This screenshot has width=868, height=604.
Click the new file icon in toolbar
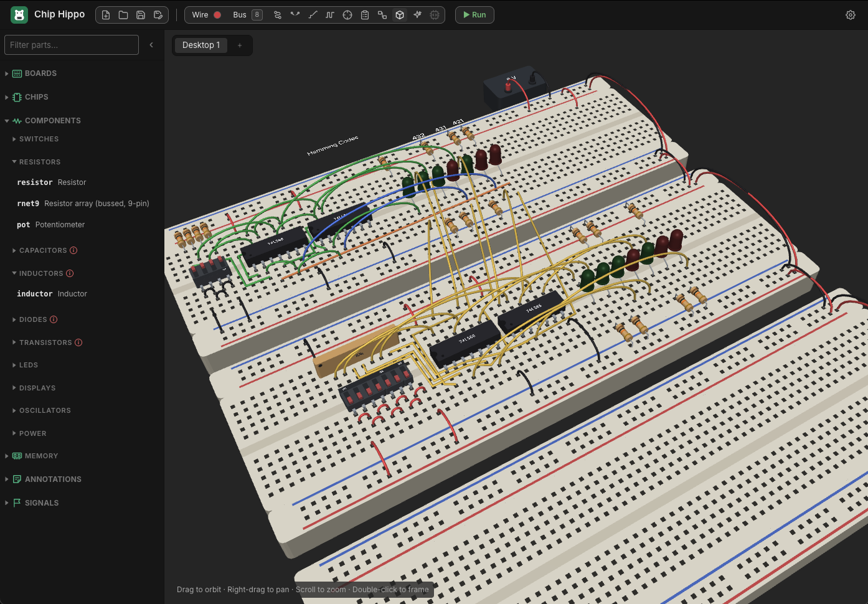pos(106,15)
